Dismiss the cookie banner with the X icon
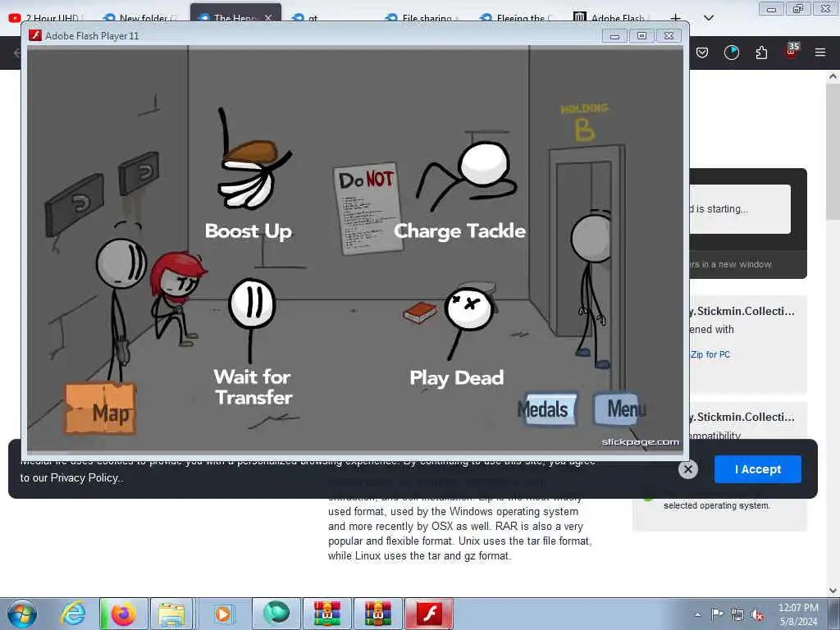This screenshot has height=630, width=840. click(688, 469)
